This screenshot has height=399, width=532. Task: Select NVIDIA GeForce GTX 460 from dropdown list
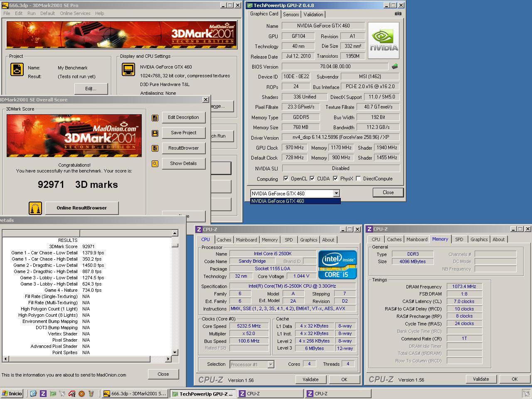click(295, 201)
